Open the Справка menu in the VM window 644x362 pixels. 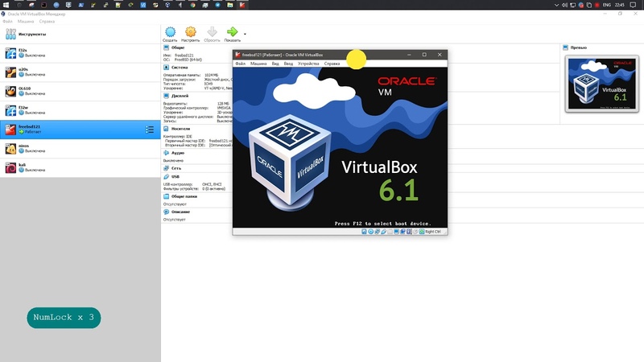point(332,64)
